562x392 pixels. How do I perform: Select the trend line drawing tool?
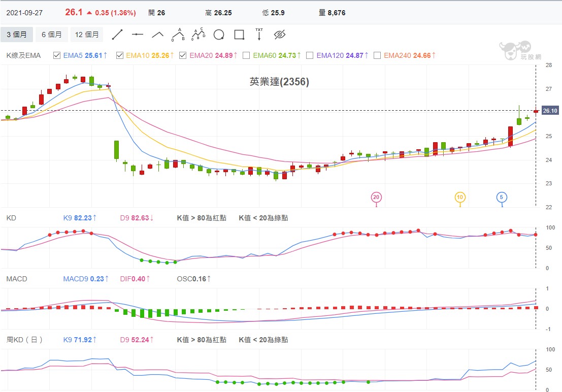click(117, 35)
